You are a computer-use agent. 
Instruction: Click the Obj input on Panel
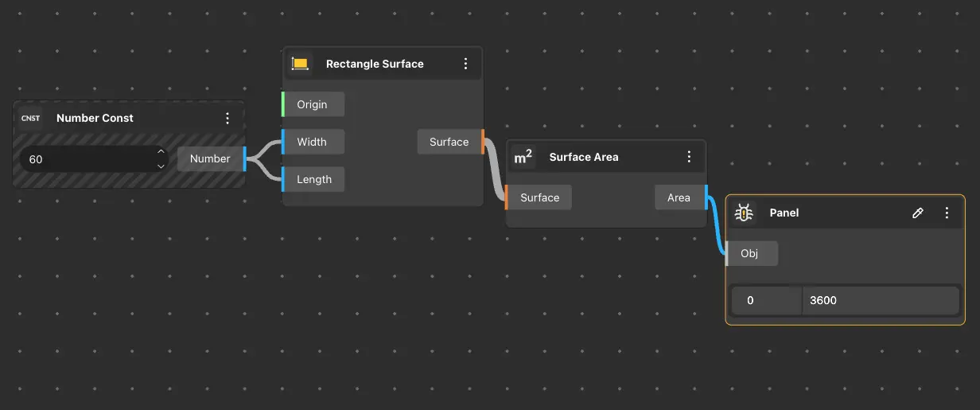coord(749,253)
